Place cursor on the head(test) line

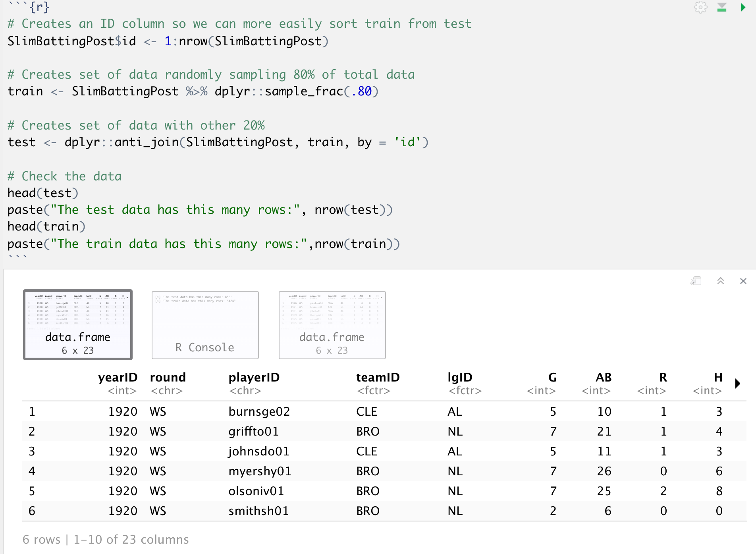(x=43, y=193)
